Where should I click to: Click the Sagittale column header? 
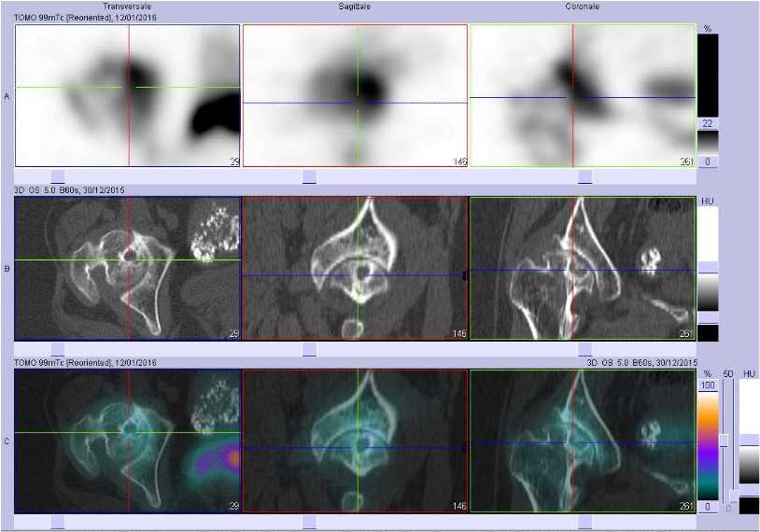pos(355,7)
